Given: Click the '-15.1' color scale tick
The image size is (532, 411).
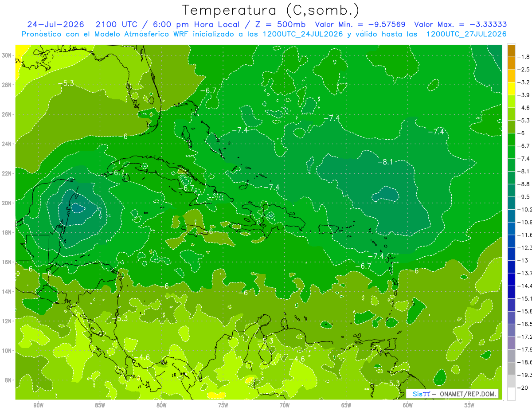Looking at the screenshot, I should click(x=525, y=298).
